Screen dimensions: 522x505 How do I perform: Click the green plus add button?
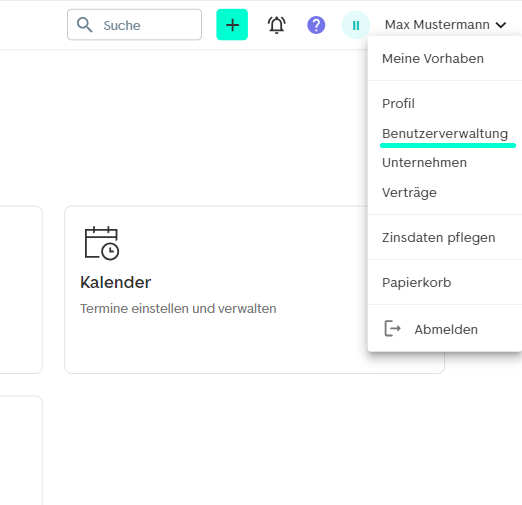[232, 25]
